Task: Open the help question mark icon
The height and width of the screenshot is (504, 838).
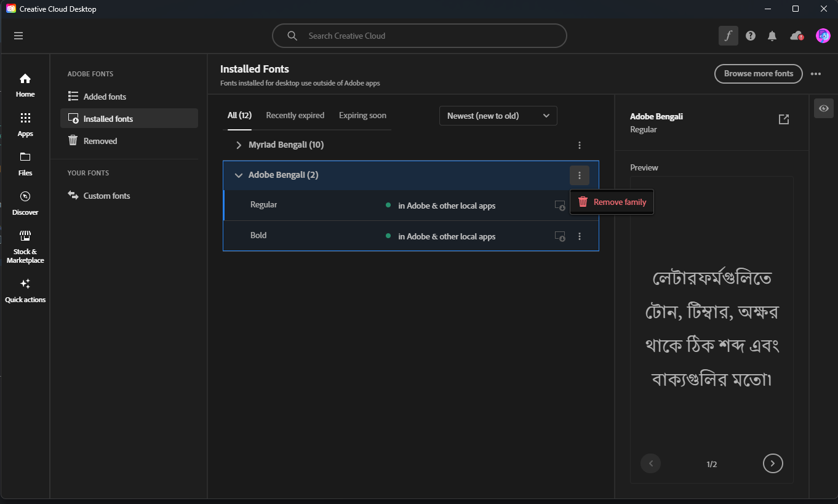Action: point(751,36)
